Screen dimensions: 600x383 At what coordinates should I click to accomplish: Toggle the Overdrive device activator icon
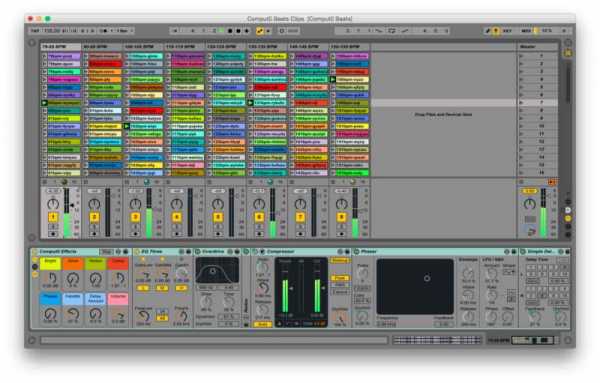pos(198,252)
